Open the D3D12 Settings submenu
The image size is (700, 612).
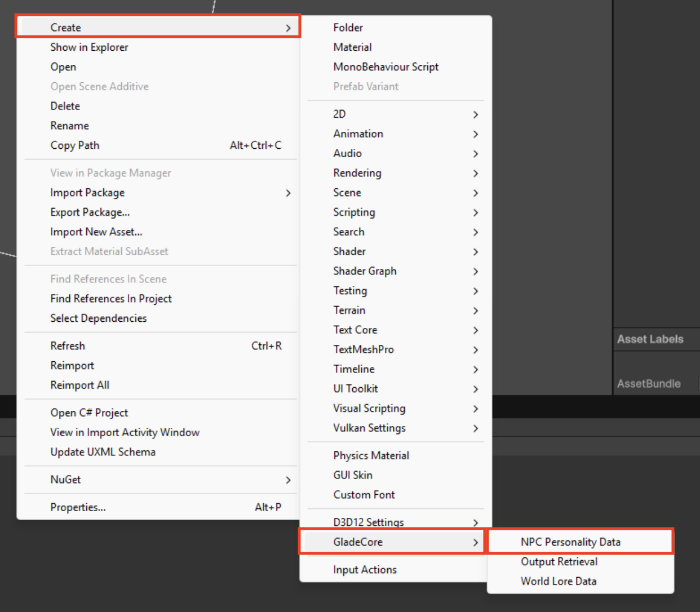click(x=369, y=522)
